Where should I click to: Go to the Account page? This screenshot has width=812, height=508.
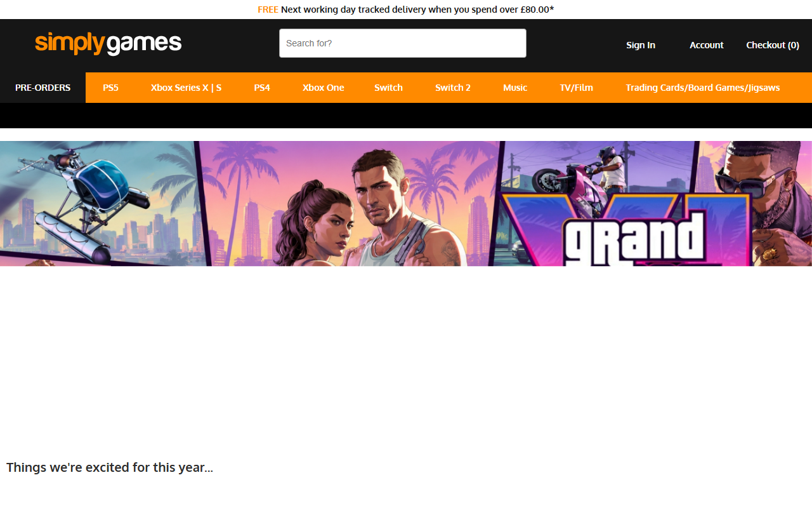[x=707, y=45]
